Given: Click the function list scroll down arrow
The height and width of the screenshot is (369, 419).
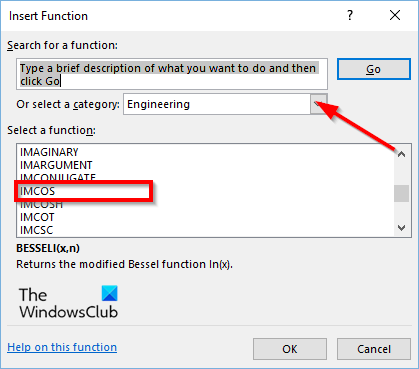Looking at the screenshot, I should click(402, 228).
